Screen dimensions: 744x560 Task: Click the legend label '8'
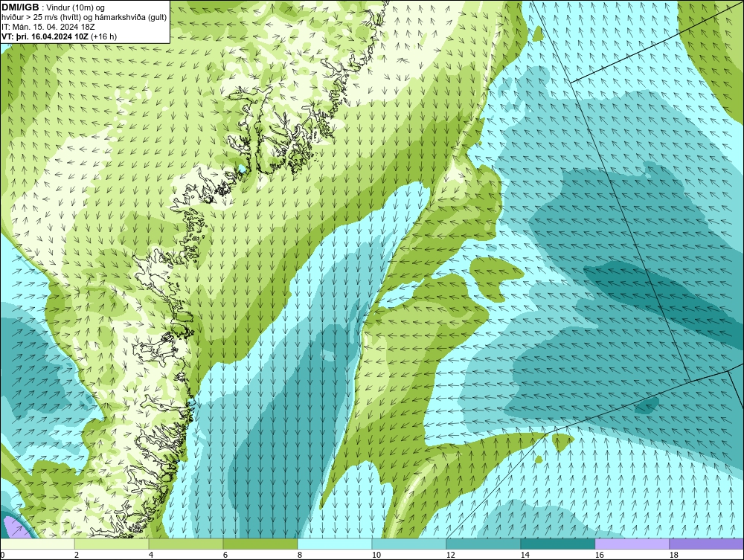299,555
